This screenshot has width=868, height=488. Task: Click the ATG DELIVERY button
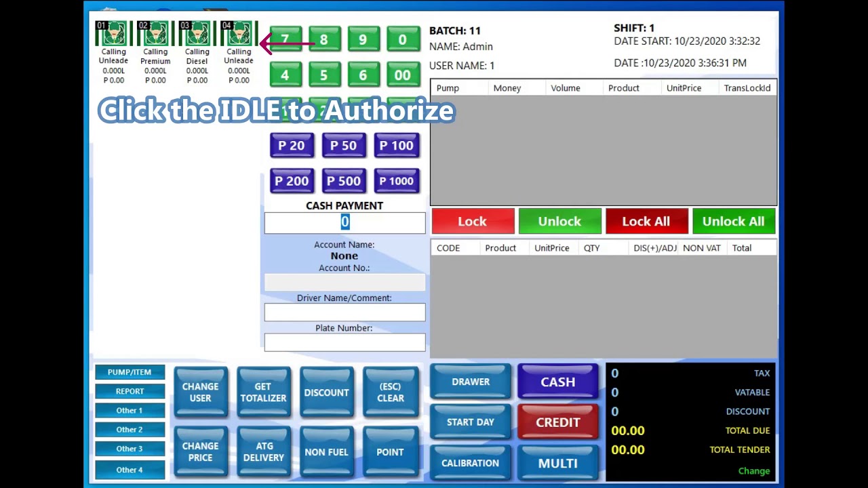(x=263, y=452)
